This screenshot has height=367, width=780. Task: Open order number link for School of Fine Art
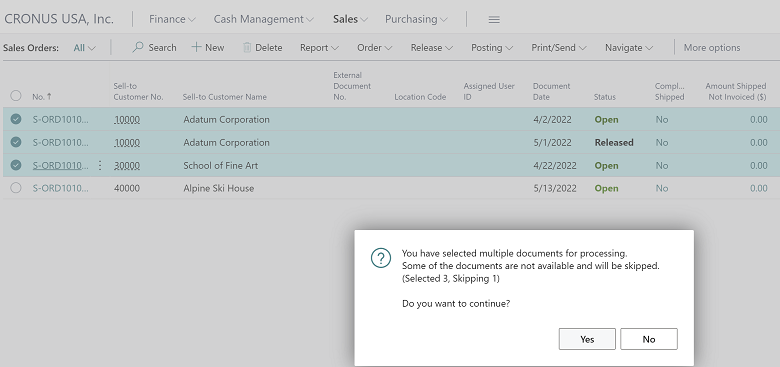(61, 166)
